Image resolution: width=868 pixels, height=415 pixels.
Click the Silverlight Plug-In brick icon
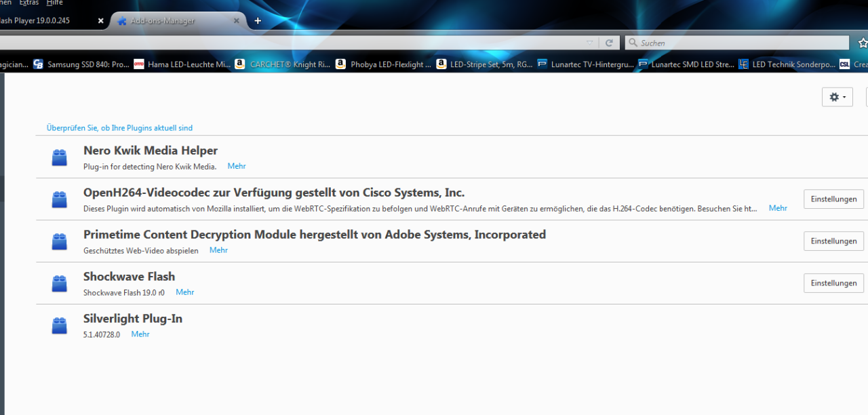coord(60,325)
